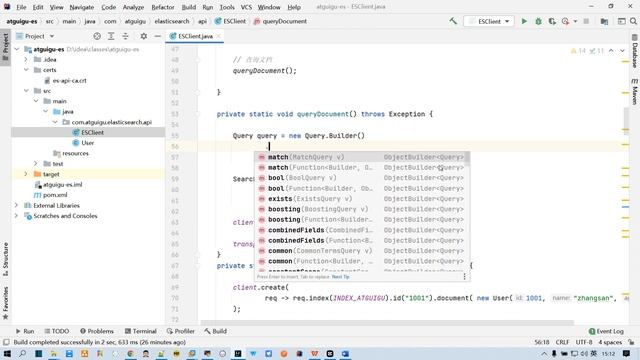This screenshot has width=640, height=360.
Task: Expand the .idea folder
Action: (26, 60)
